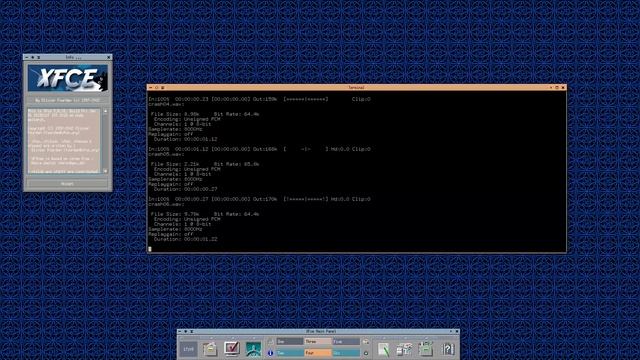Click Accept in the Info window

click(x=67, y=184)
